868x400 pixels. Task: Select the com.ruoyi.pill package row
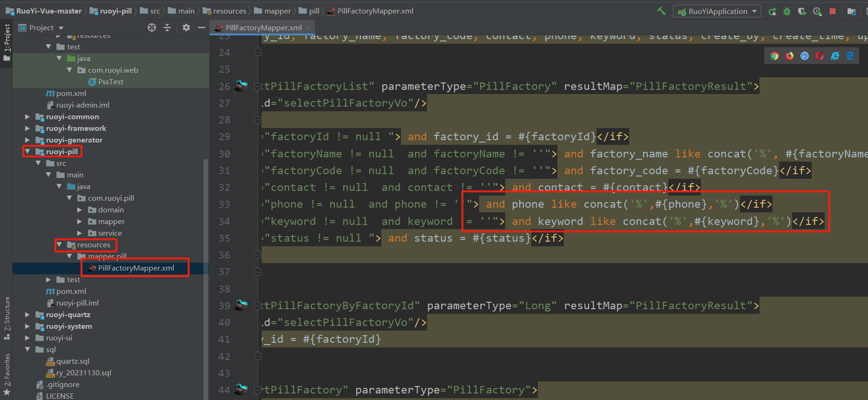[x=111, y=198]
